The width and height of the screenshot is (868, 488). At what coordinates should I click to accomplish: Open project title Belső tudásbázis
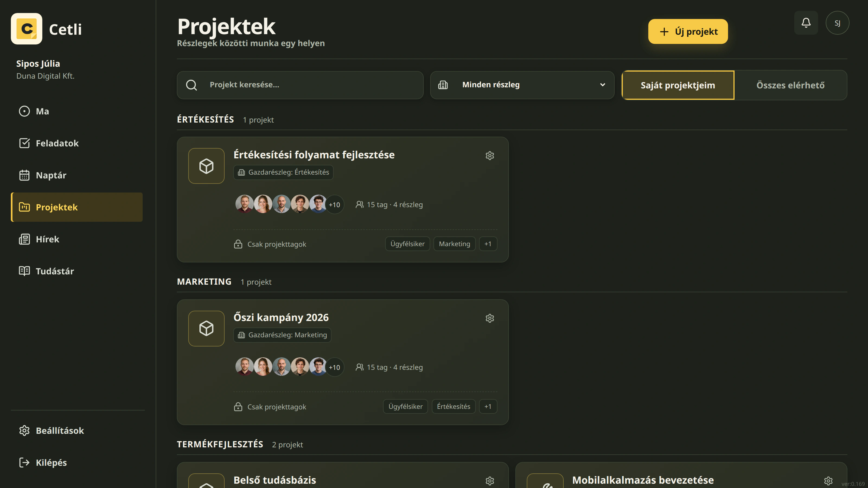tap(275, 480)
